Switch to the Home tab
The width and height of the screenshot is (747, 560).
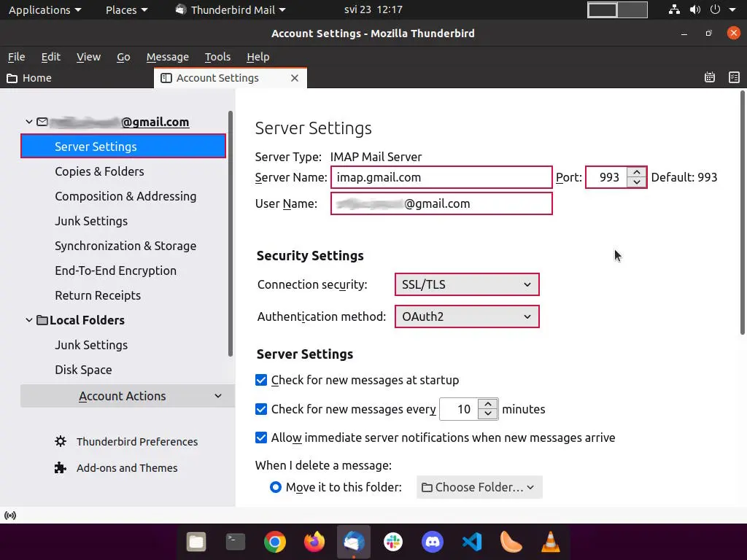36,78
